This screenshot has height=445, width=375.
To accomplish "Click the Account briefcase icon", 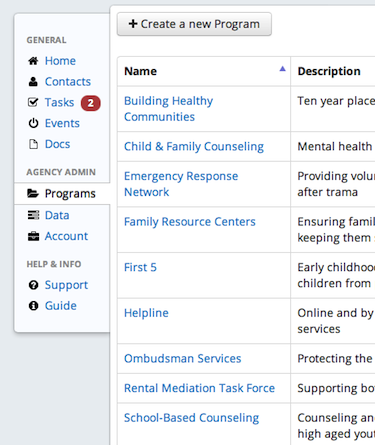I will click(x=33, y=236).
